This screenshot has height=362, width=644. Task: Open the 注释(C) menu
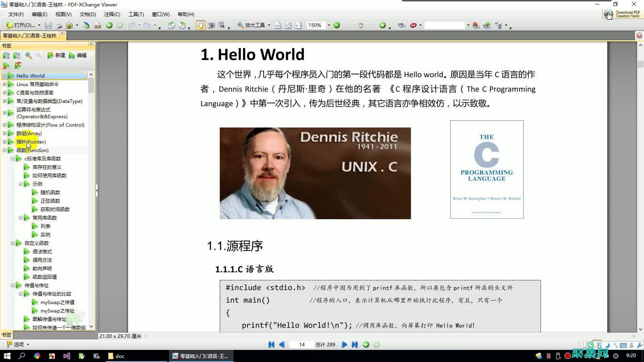pyautogui.click(x=112, y=14)
